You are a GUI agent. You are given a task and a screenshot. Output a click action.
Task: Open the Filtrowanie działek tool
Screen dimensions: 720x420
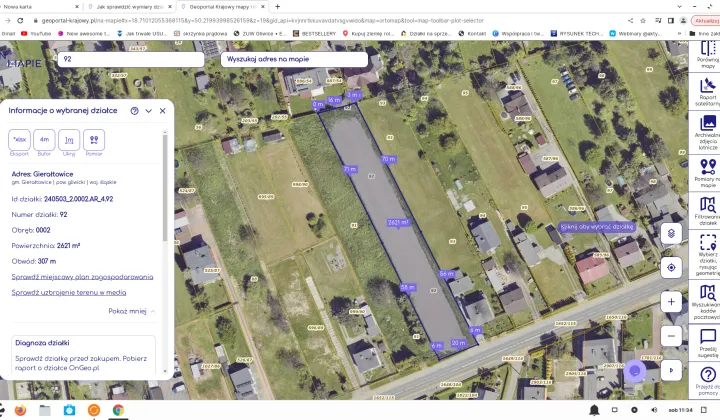coord(708,211)
